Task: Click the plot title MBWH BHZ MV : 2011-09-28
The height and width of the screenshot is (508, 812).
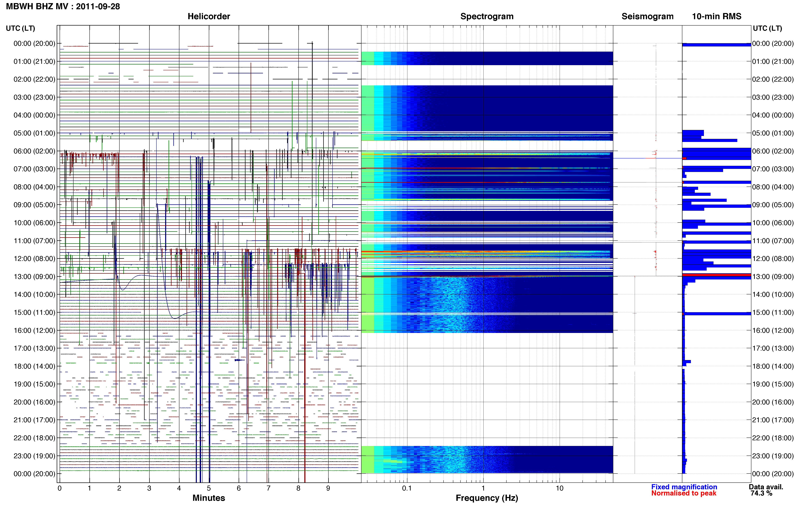Action: point(63,6)
